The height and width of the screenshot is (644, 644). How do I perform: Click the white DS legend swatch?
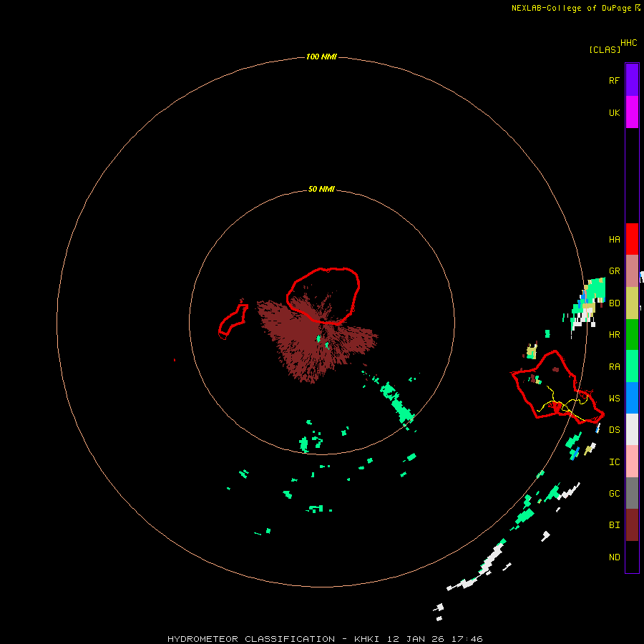pos(632,429)
